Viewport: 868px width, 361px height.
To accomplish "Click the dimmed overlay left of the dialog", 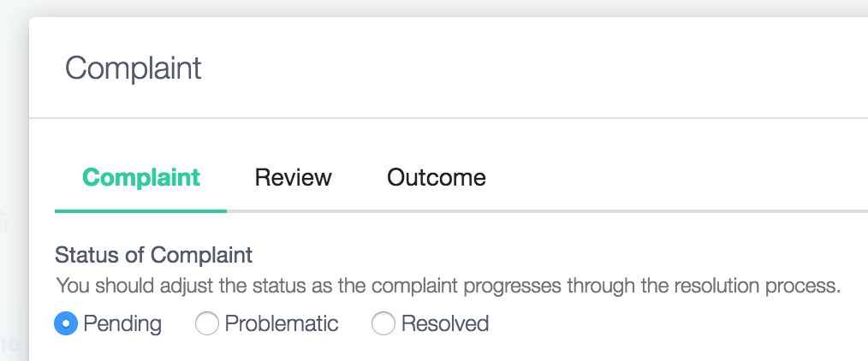I will tap(13, 128).
